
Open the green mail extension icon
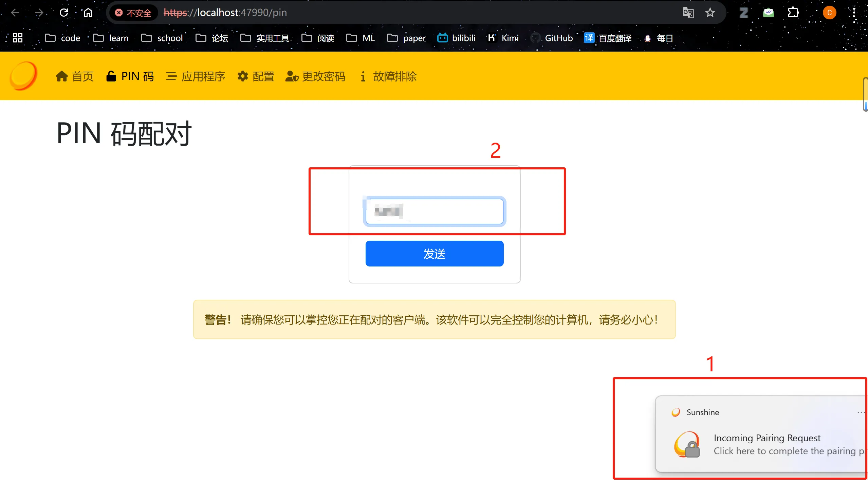[769, 13]
